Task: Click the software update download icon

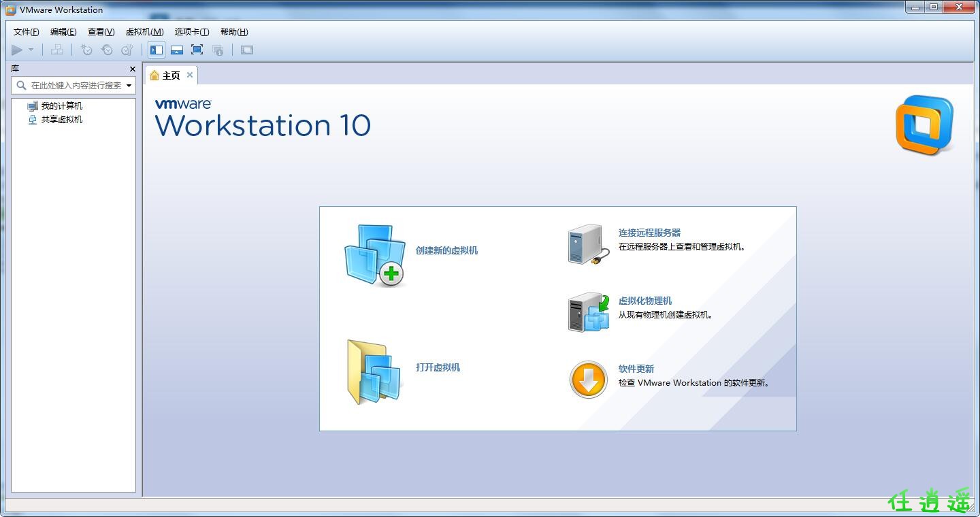Action: [x=588, y=380]
